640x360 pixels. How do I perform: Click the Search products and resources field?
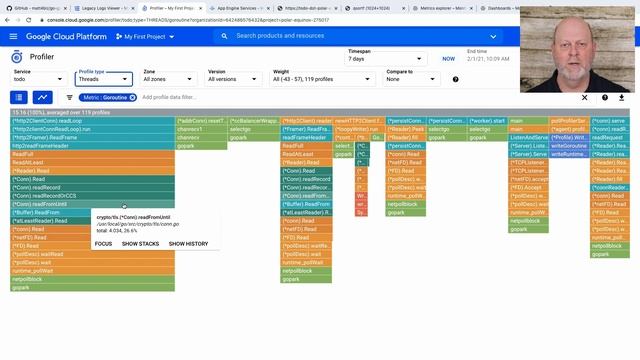[359, 36]
